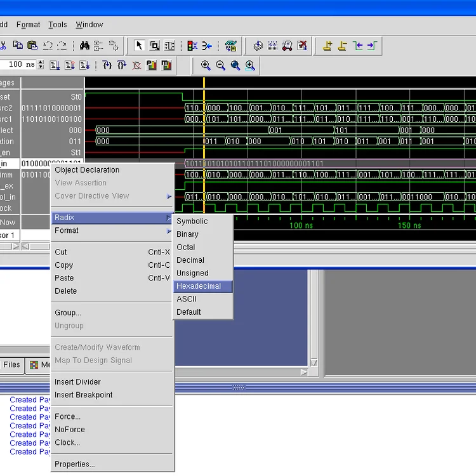Click scroll-down arrow of lower pane
The image size is (476, 476).
point(314,362)
